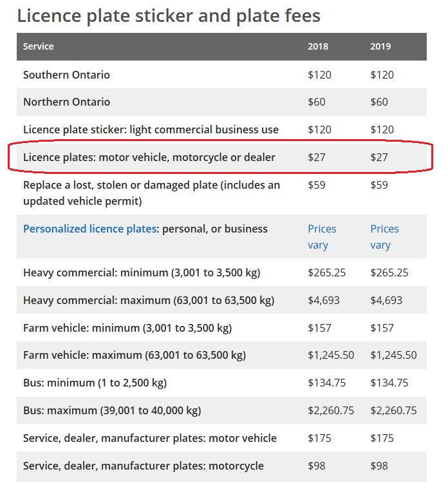Click the circled motor vehicle licence plates label
This screenshot has width=448, height=496.
pyautogui.click(x=149, y=157)
